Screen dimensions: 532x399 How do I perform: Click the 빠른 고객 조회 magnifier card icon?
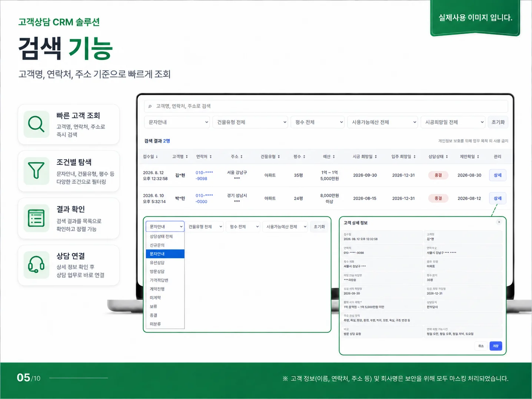(x=36, y=124)
